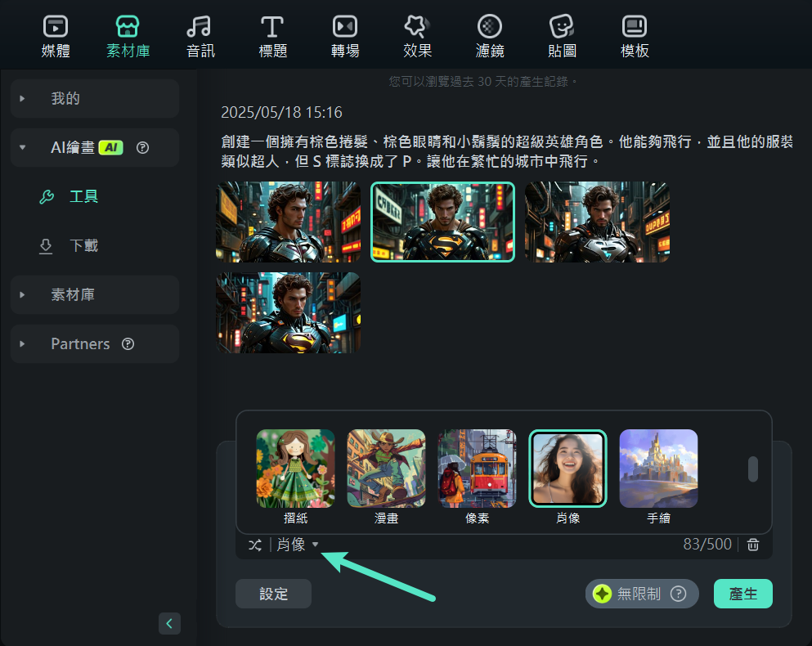Click the superhero prompt description text
The height and width of the screenshot is (646, 812).
tap(507, 151)
